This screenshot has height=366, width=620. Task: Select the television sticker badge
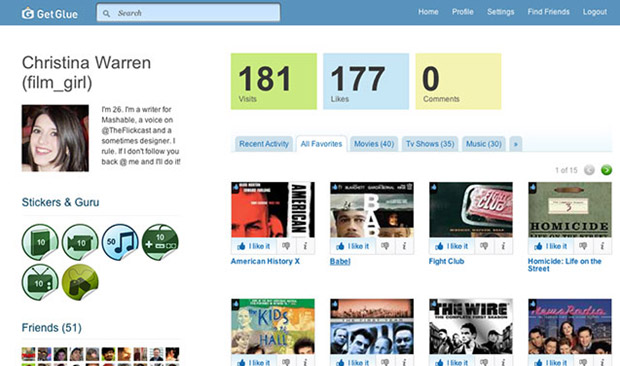[x=40, y=282]
